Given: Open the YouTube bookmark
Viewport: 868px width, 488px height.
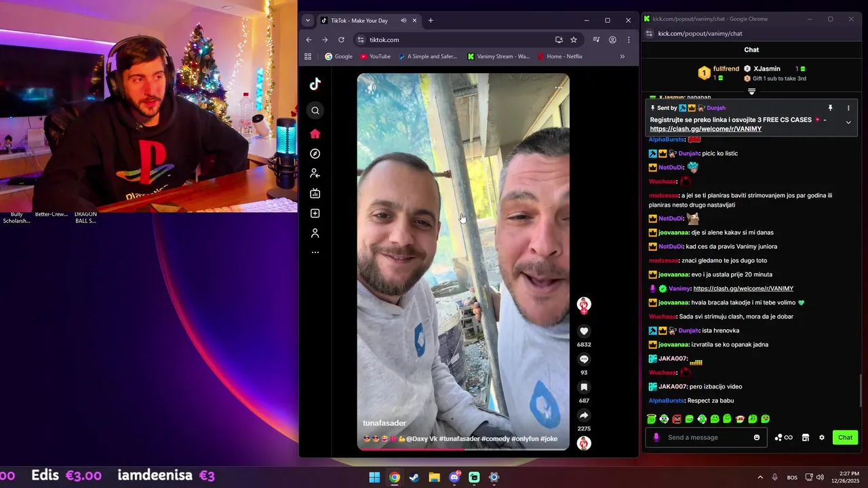Looking at the screenshot, I should pos(375,56).
